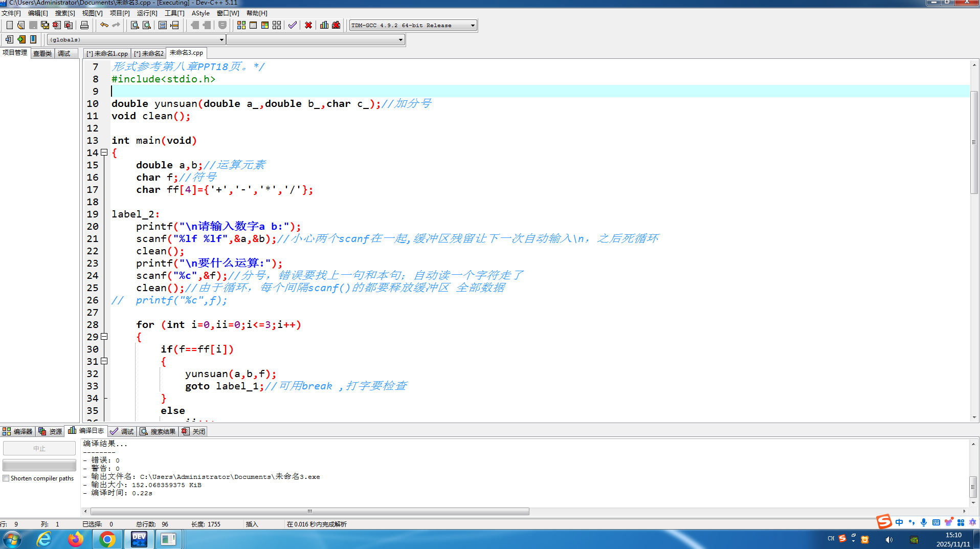Open the 项目[P] menu
This screenshot has width=980, height=549.
(120, 13)
